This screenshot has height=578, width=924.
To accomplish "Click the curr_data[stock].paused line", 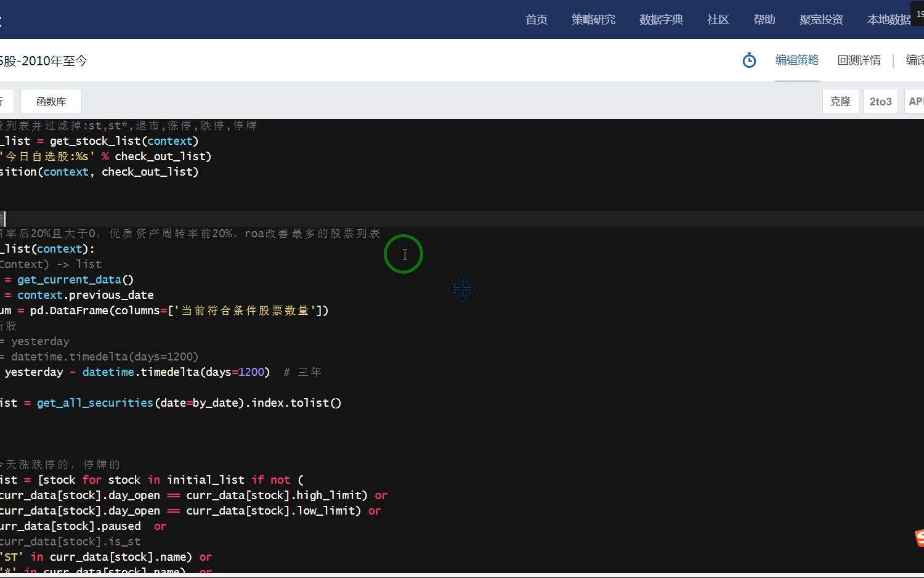I will (x=83, y=526).
